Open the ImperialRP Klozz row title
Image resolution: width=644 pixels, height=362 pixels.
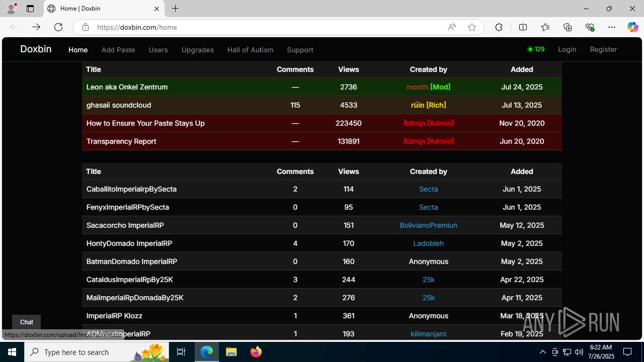point(114,316)
